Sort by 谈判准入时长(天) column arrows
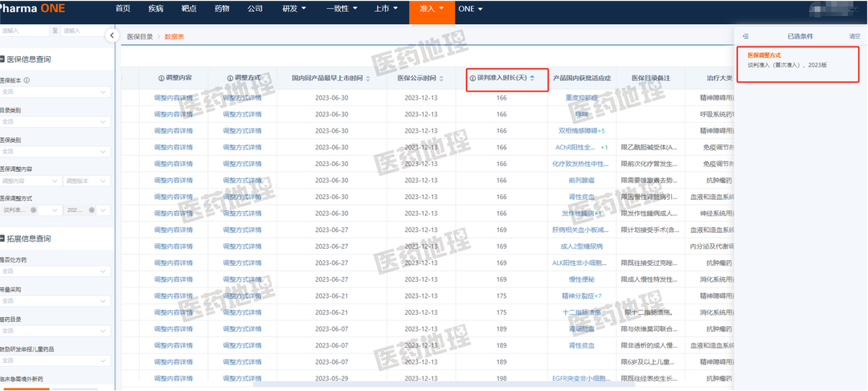 coord(532,79)
